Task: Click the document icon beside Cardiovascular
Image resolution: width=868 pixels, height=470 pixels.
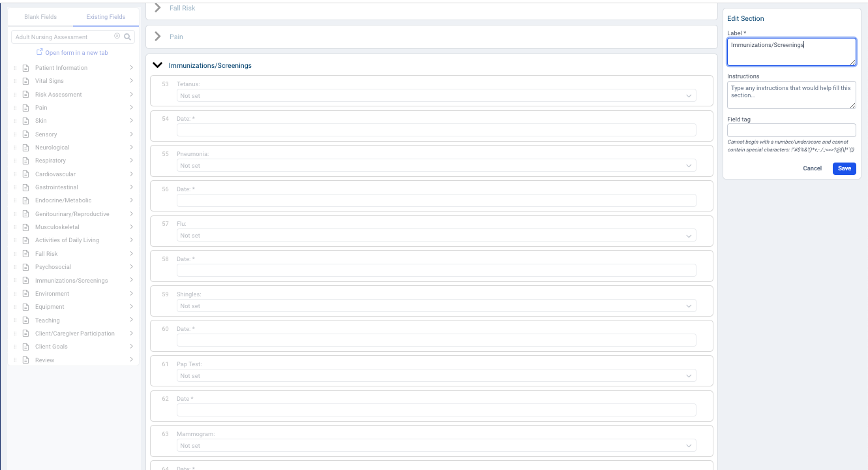Action: [26, 174]
